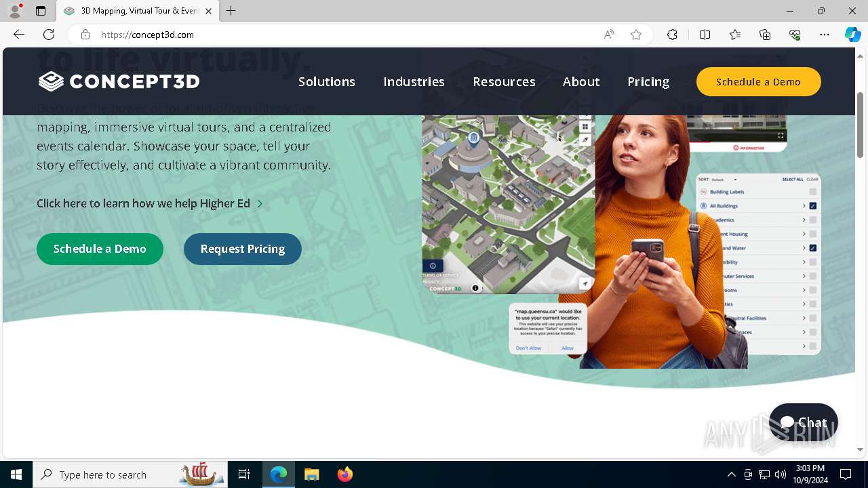Open the Chat widget
The height and width of the screenshot is (488, 868).
click(804, 422)
